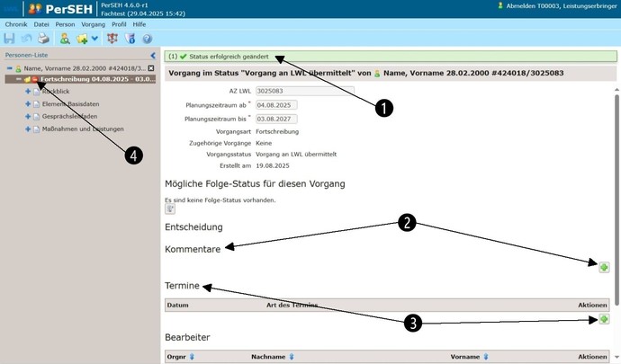
Task: Click the 'Art des Termins' column header
Action: (292, 305)
